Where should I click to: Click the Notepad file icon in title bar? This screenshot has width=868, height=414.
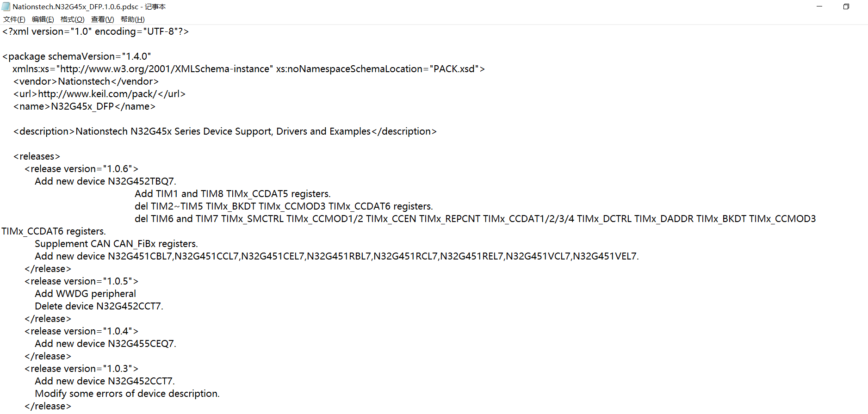click(6, 6)
